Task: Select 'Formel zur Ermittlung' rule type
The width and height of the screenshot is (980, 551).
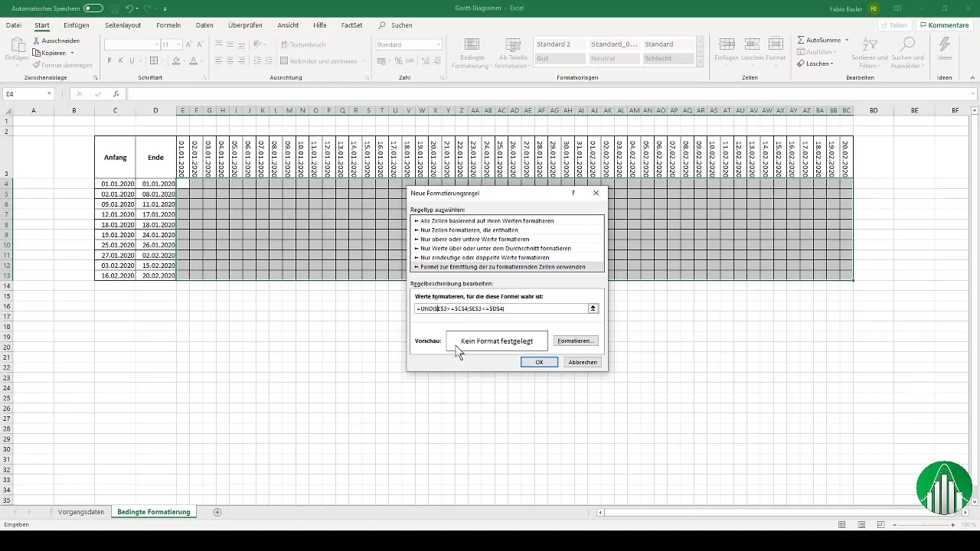Action: [x=508, y=266]
